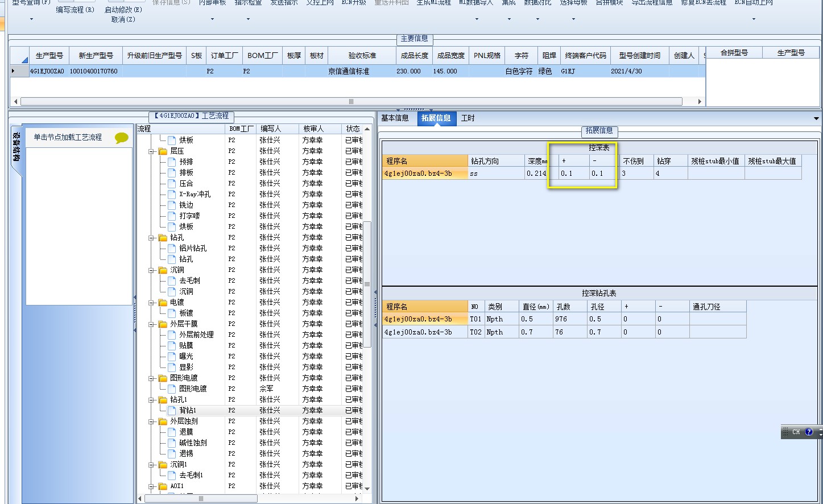Open dropdown arrow under ECN自动上网
Image resolution: width=823 pixels, height=504 pixels.
coord(754,19)
